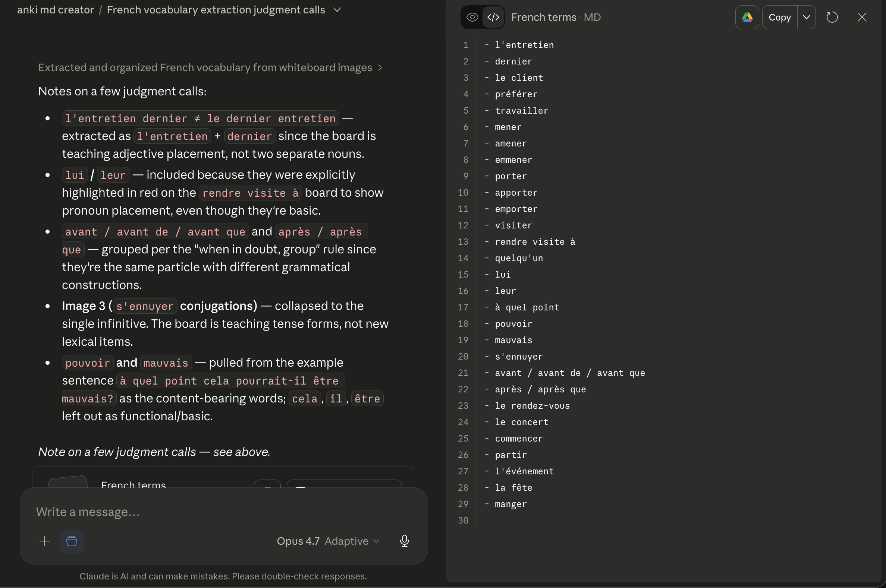
Task: Open French vocabulary extraction judgment calls title
Action: [216, 10]
